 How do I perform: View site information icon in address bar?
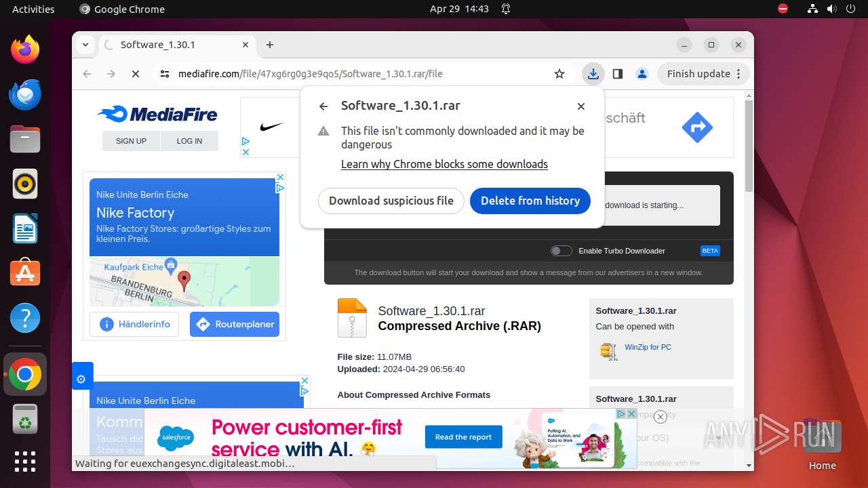click(165, 74)
